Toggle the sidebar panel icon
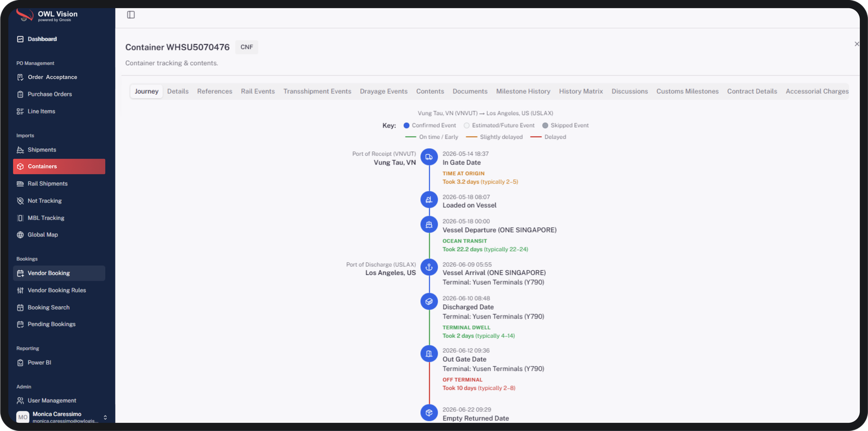The width and height of the screenshot is (868, 431). point(131,15)
